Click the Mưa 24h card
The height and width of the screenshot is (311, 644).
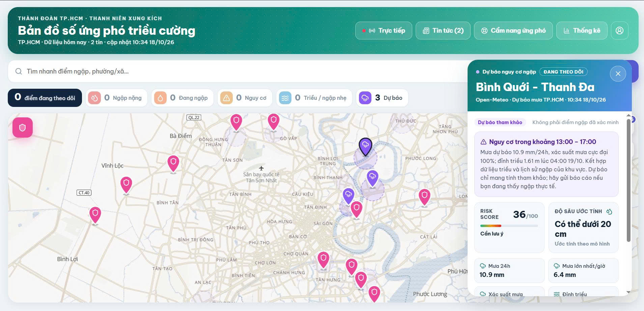(509, 271)
